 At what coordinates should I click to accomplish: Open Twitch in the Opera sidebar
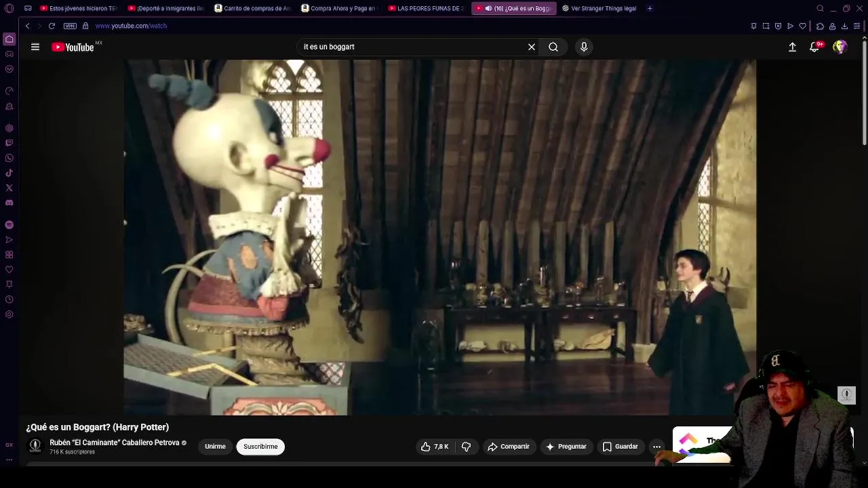coord(9,143)
